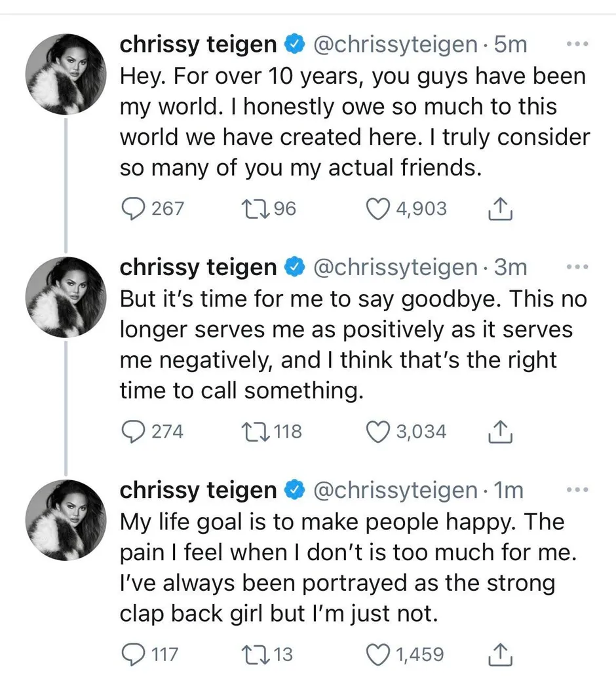The image size is (616, 682).
Task: Open chrissy teigen's profile picture on the first tweet
Action: pos(66,73)
